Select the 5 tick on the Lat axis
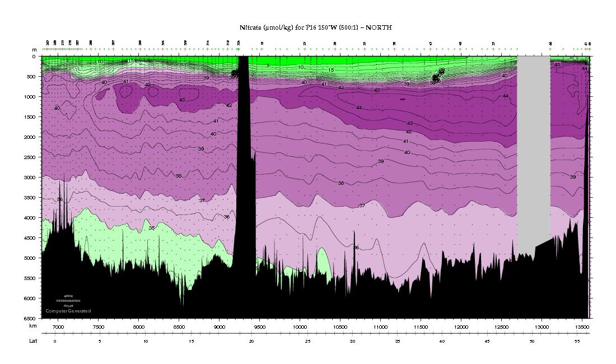This screenshot has height=364, width=616. pyautogui.click(x=100, y=342)
